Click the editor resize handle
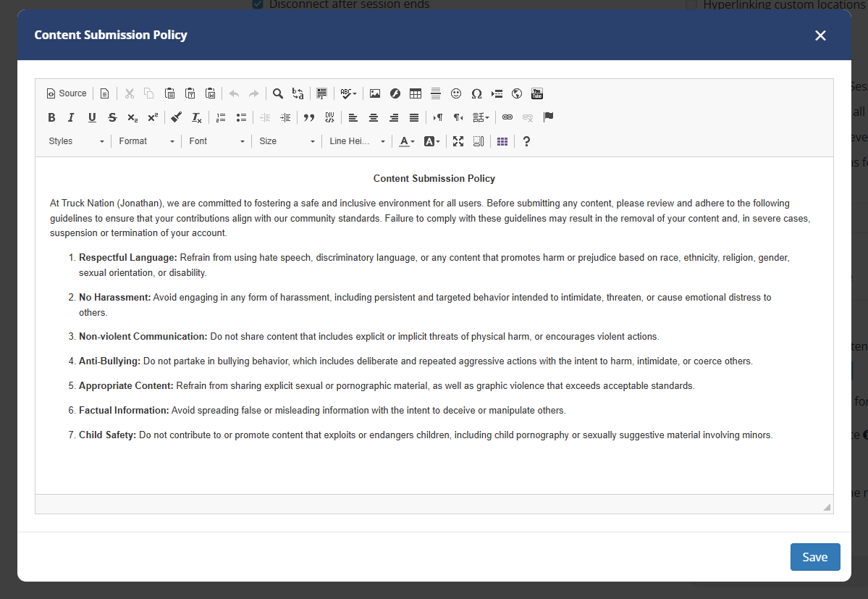Screen dimensions: 868x599 [x=827, y=507]
